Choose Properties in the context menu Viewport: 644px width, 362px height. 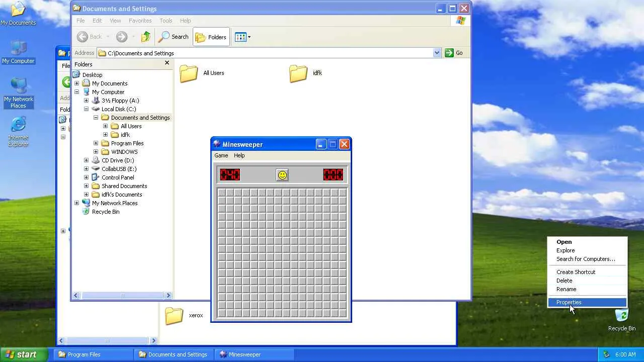click(587, 302)
